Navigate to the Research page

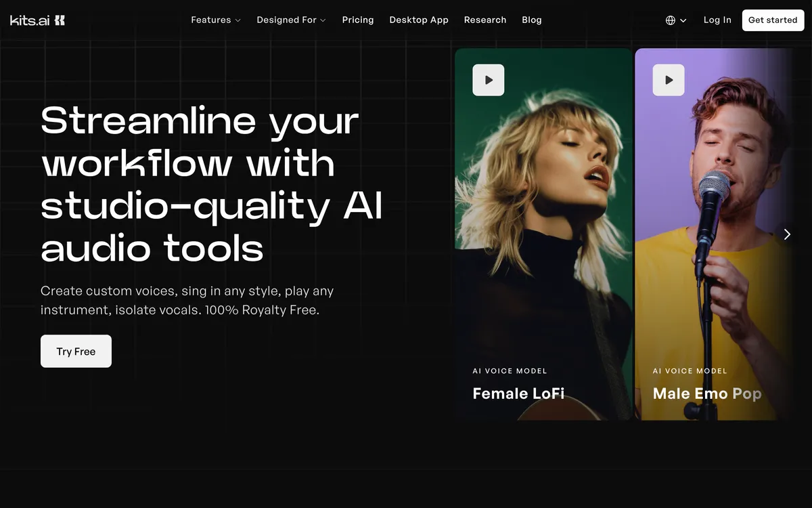(485, 20)
